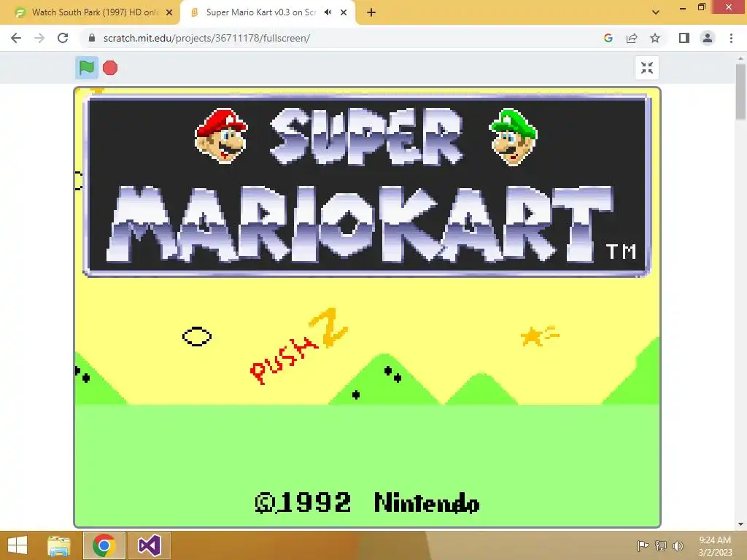Open the Chrome profile menu

point(708,38)
